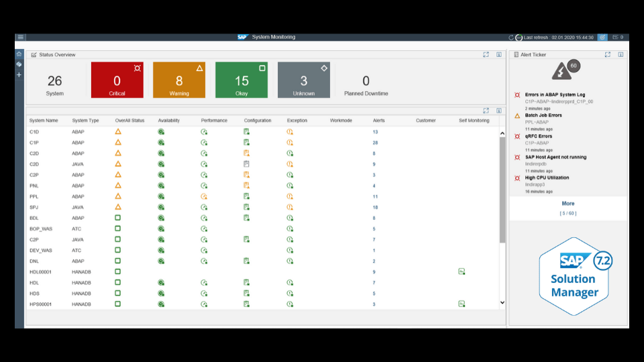Filter by the orange Warning tile
Image resolution: width=644 pixels, height=362 pixels.
point(179,80)
